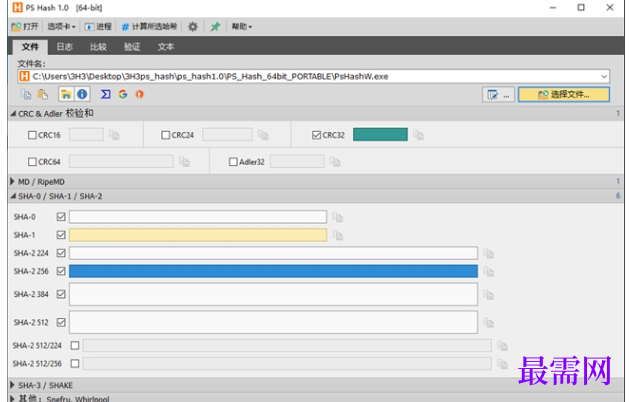The height and width of the screenshot is (402, 630).
Task: Click the blue info icon
Action: point(82,94)
